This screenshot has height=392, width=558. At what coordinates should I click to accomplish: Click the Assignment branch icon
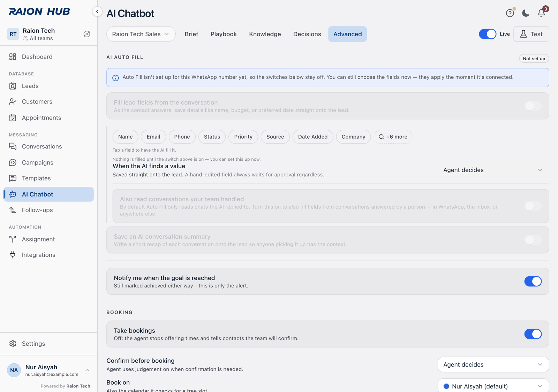13,239
